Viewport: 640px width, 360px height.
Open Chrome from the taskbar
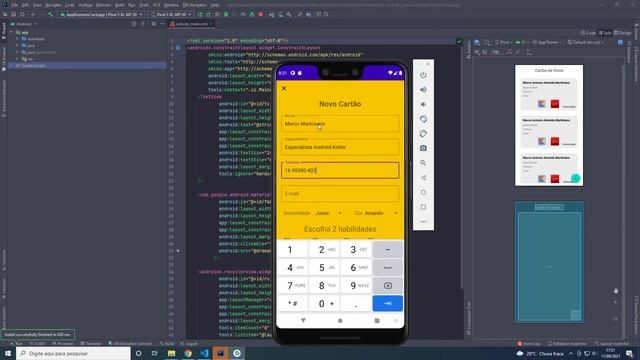[x=188, y=353]
